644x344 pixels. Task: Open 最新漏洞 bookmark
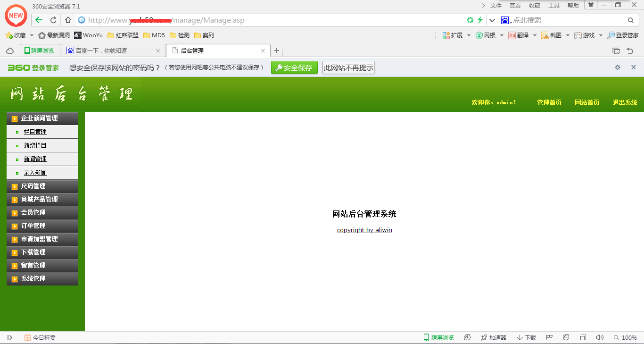click(x=54, y=35)
